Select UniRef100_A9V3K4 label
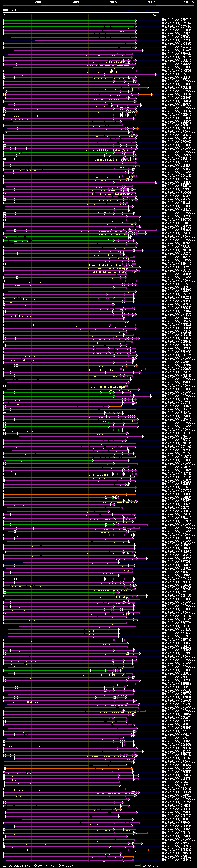The height and width of the screenshot is (868, 197). pyautogui.click(x=176, y=155)
